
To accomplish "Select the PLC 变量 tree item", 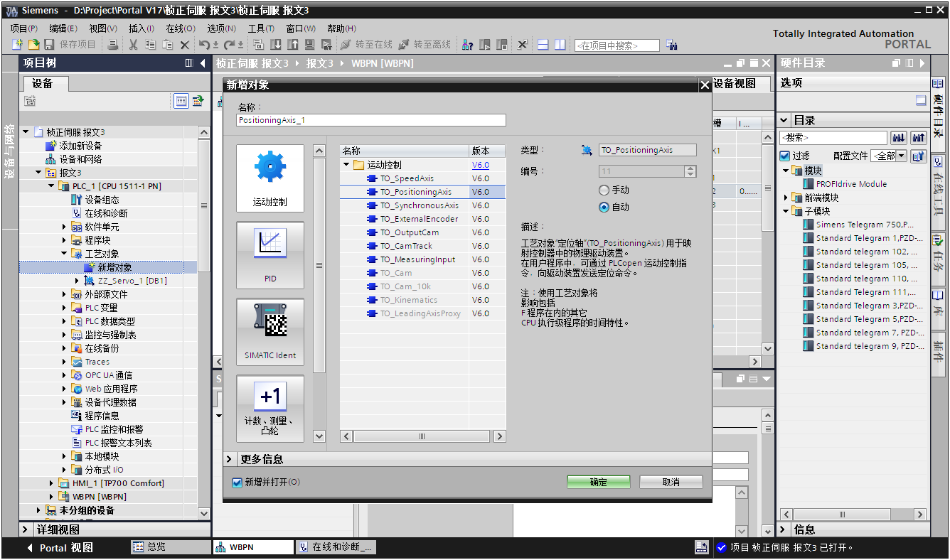I will click(x=101, y=308).
